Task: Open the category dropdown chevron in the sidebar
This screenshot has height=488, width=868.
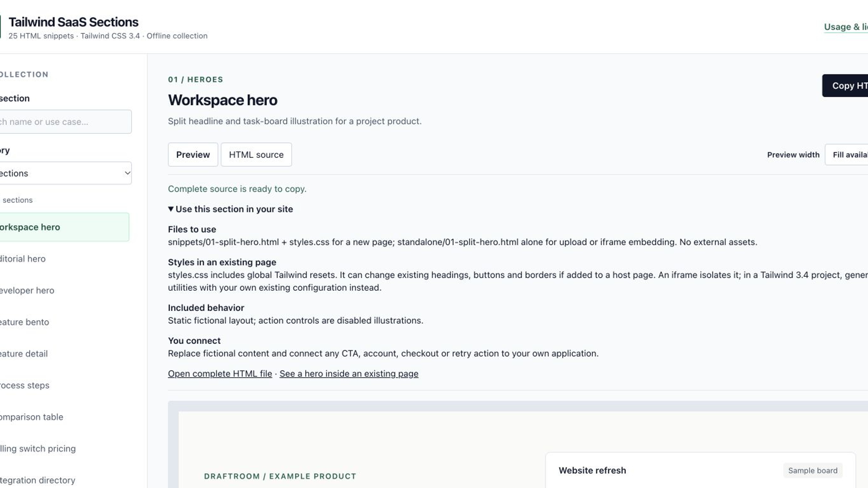Action: [127, 173]
